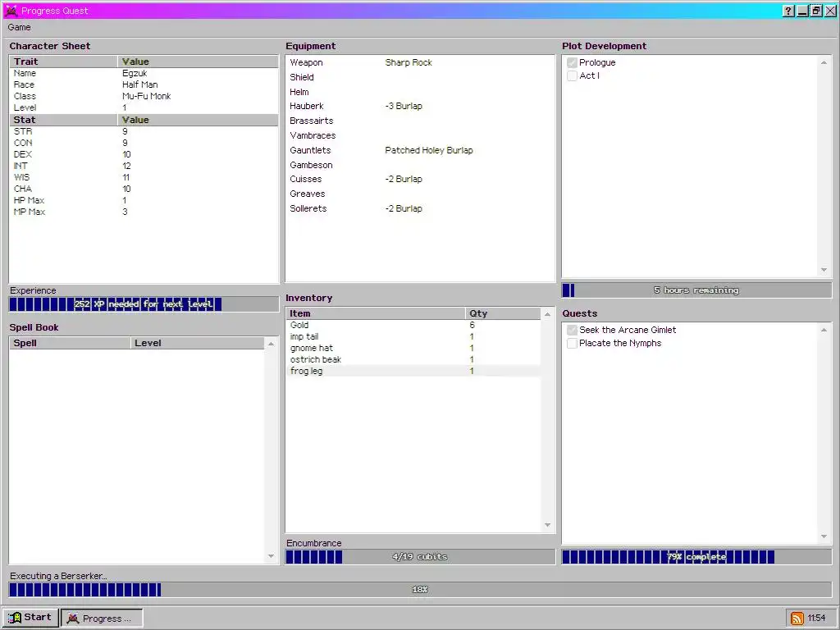Click Plot Development scroll down arrow

point(824,270)
